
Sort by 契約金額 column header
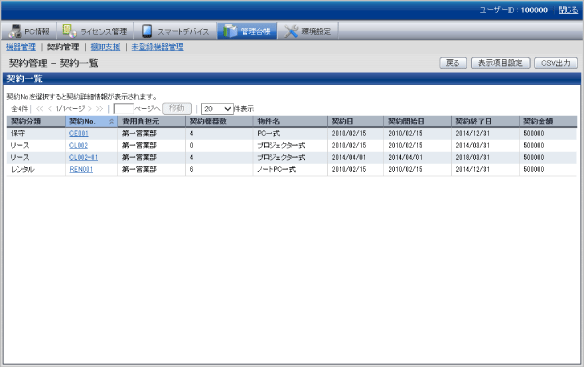[548, 121]
